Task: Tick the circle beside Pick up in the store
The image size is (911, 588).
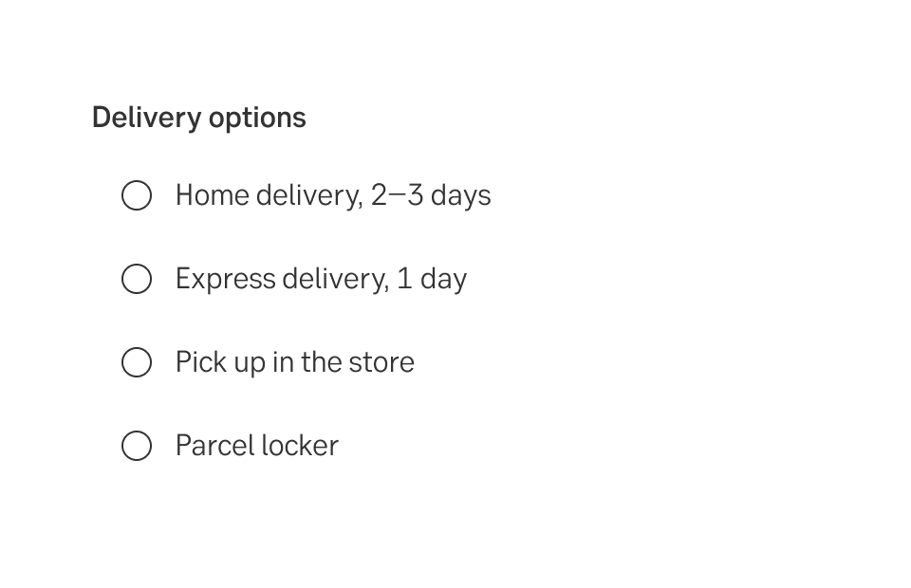Action: (137, 362)
